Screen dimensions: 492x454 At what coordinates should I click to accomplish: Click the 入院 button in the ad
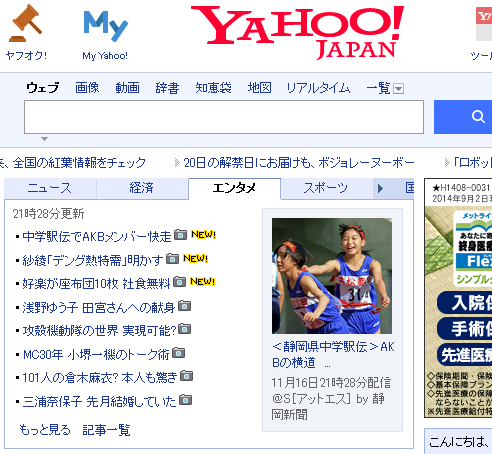click(x=465, y=302)
